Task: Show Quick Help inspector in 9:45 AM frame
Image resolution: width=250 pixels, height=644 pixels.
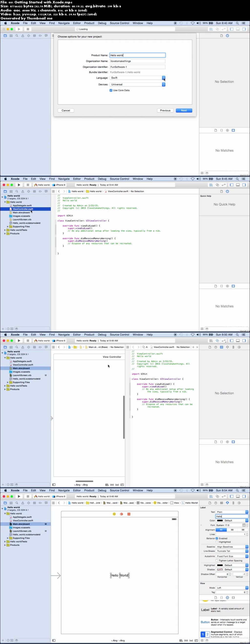Action: click(228, 191)
